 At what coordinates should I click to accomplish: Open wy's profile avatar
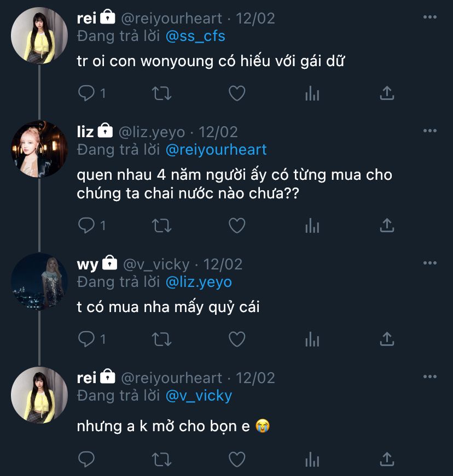tap(39, 281)
